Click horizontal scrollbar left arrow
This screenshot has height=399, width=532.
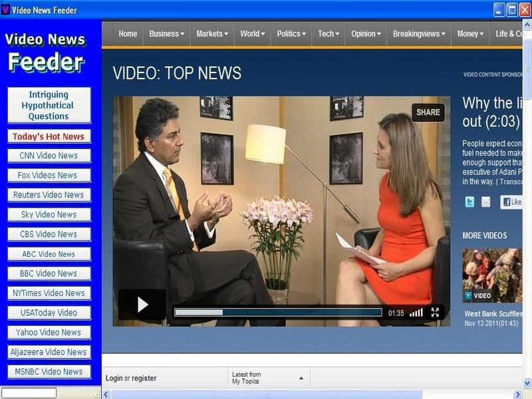pos(106,394)
